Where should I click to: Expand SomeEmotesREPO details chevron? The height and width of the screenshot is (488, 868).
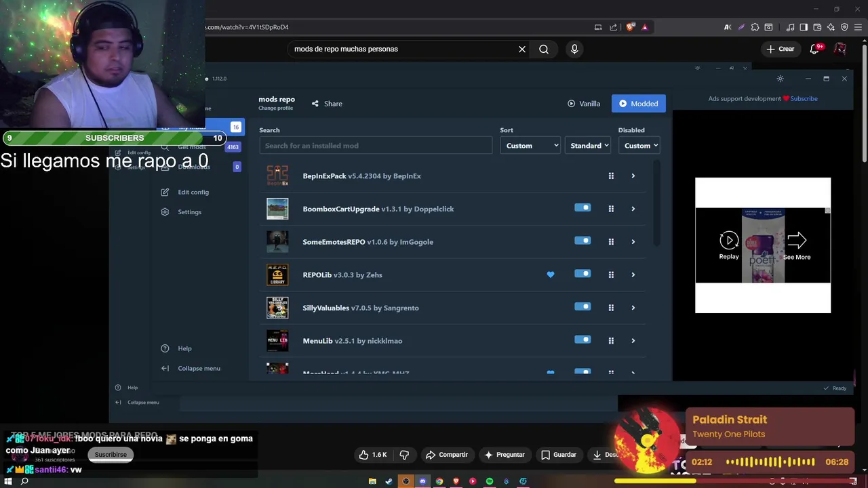(x=633, y=242)
